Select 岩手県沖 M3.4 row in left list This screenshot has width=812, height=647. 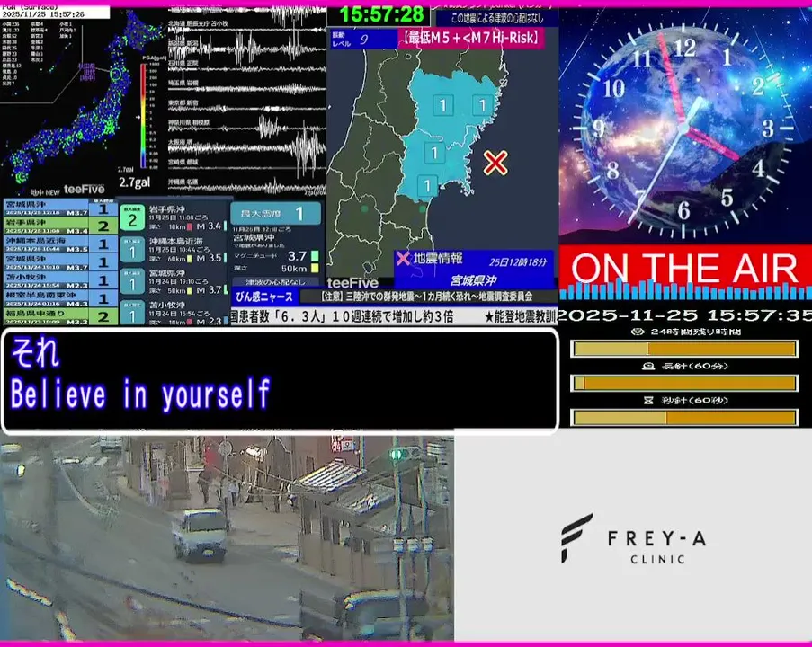click(60, 226)
